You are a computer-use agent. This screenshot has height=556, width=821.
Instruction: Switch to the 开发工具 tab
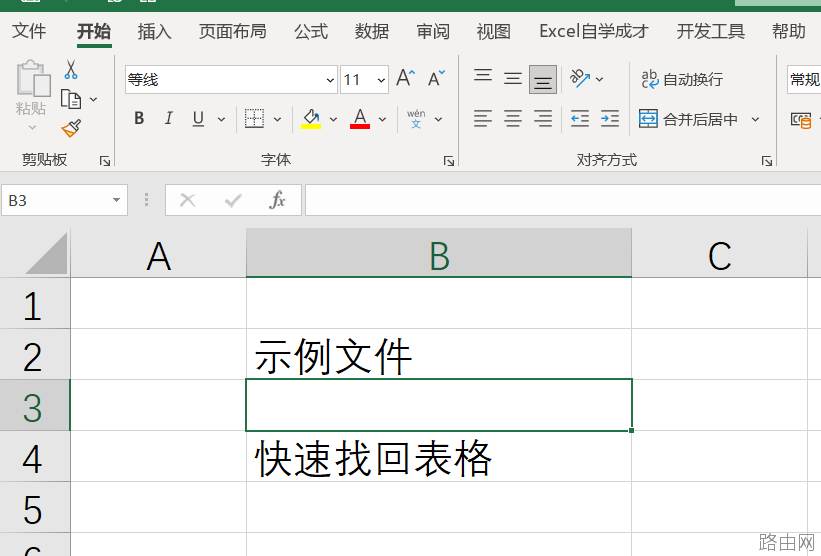pyautogui.click(x=711, y=31)
